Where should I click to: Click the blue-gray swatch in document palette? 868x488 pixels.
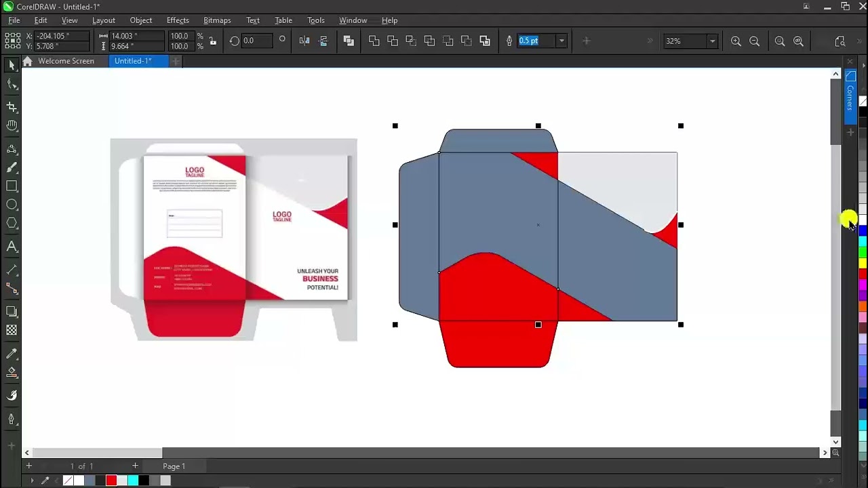click(x=90, y=481)
